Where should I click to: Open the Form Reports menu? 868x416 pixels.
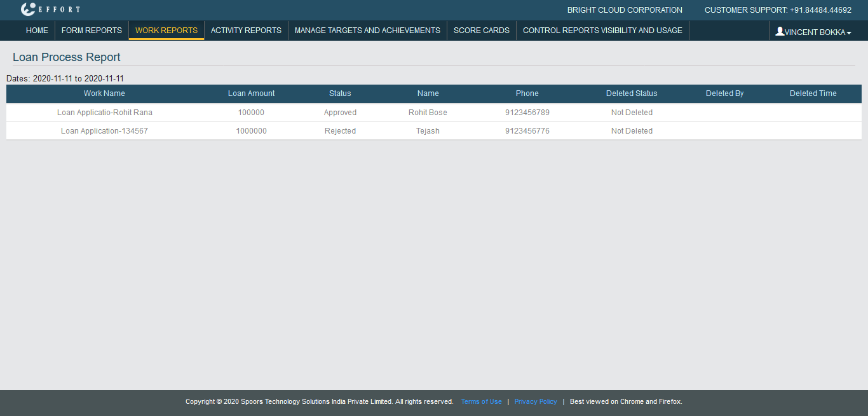coord(92,31)
